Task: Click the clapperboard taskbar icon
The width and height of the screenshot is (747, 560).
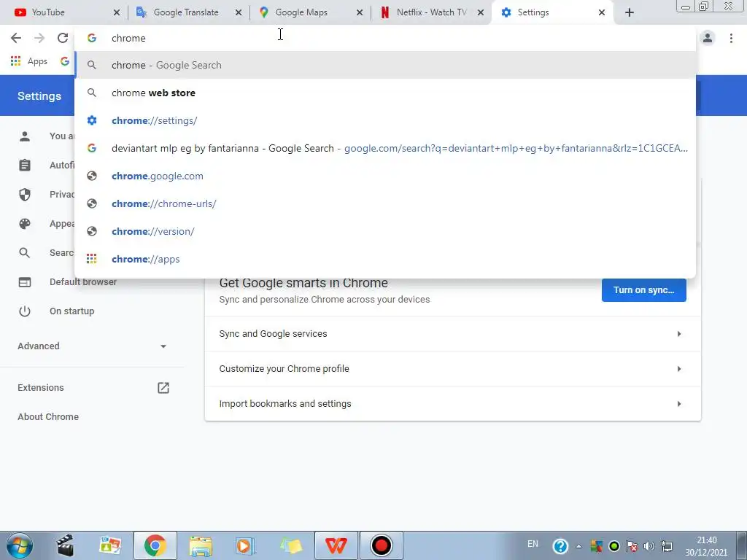Action: pyautogui.click(x=65, y=545)
